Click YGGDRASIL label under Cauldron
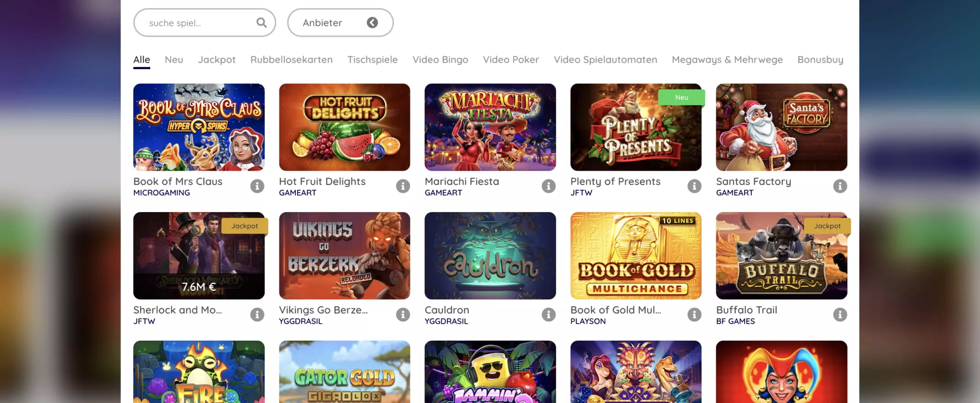980x403 pixels. click(x=446, y=321)
